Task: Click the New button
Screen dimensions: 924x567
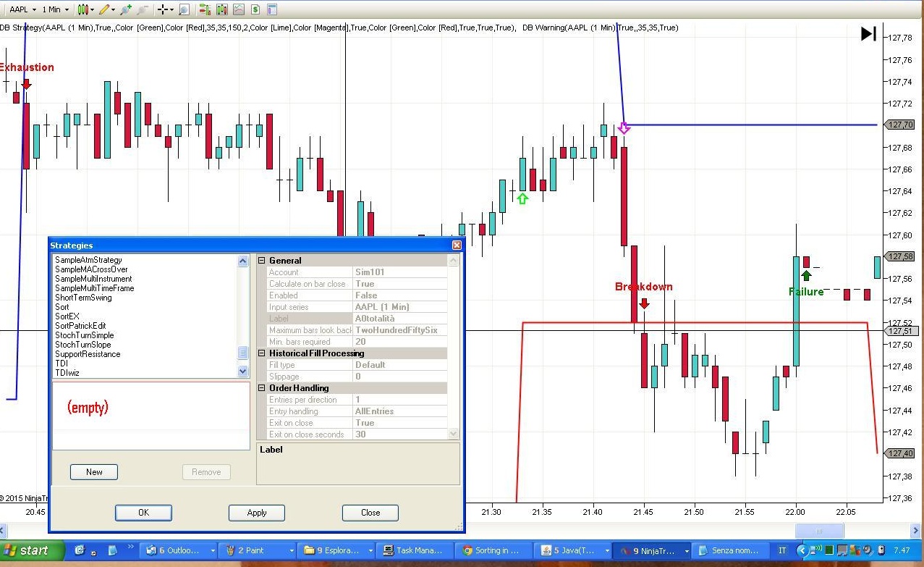Action: click(x=94, y=472)
